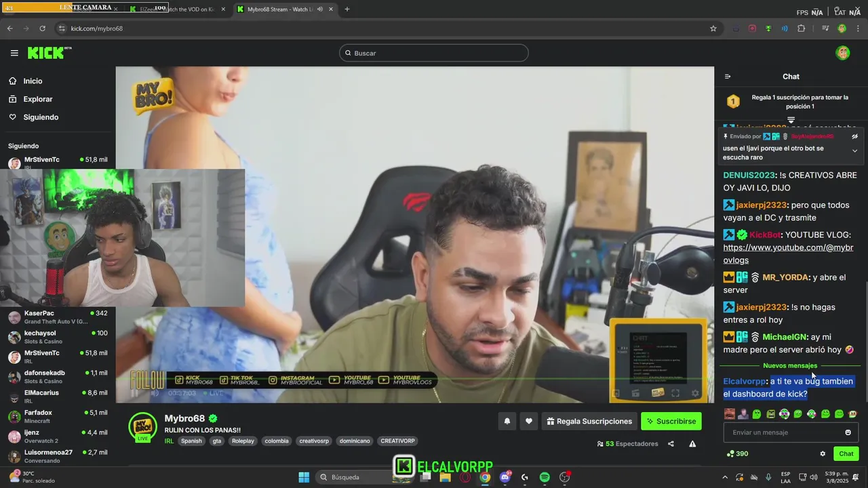Open the YouTube mybrovlogs link in chat
This screenshot has height=488, width=868.
tap(788, 253)
